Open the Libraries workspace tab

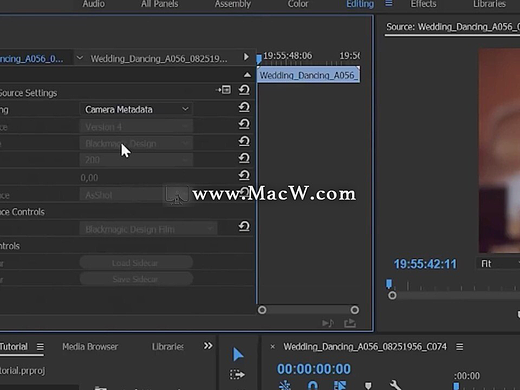tap(489, 4)
